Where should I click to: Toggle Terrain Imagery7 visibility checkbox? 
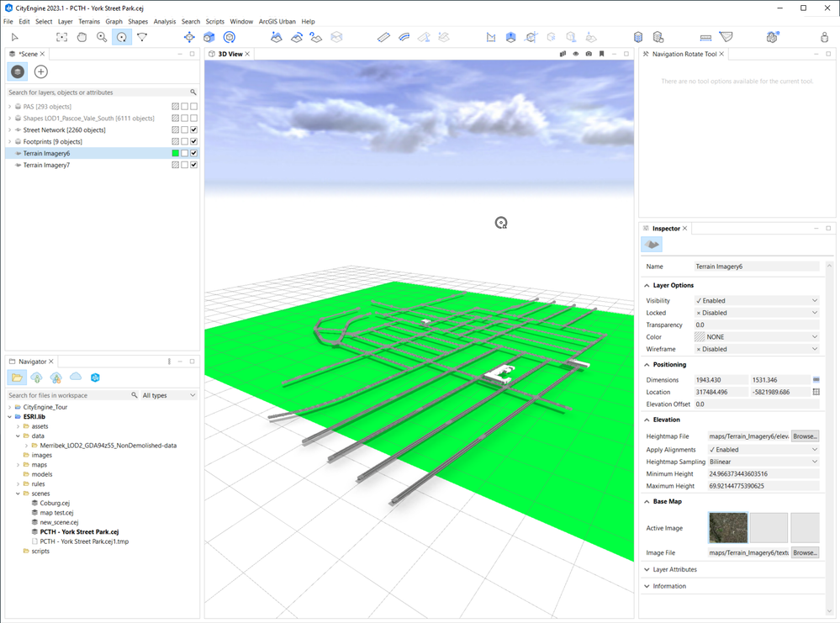point(194,165)
